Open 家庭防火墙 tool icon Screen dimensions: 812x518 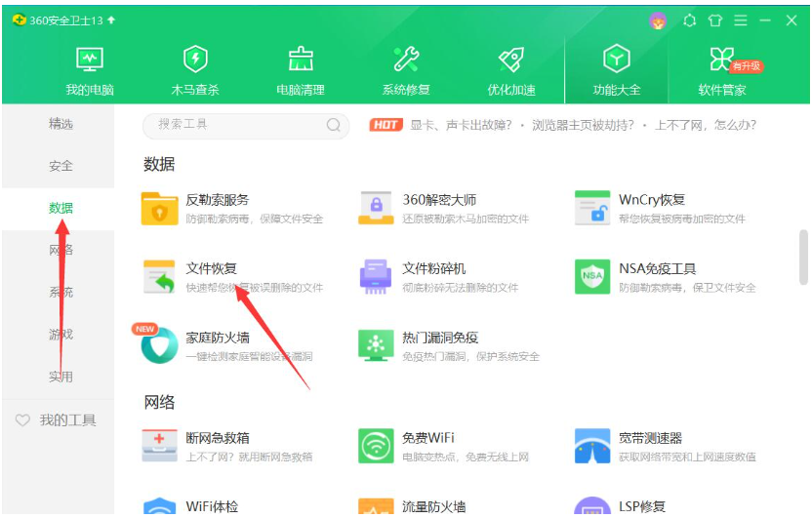160,346
